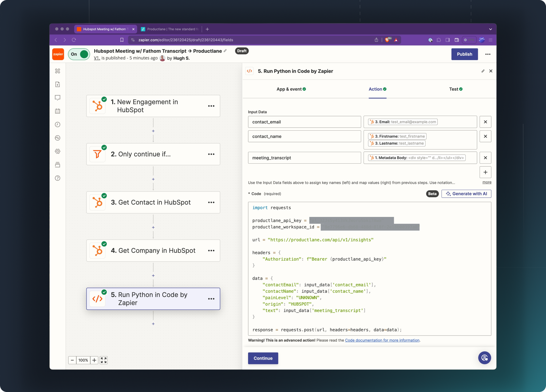The image size is (546, 392).
Task: Click the share icon in the address bar
Action: tap(376, 40)
